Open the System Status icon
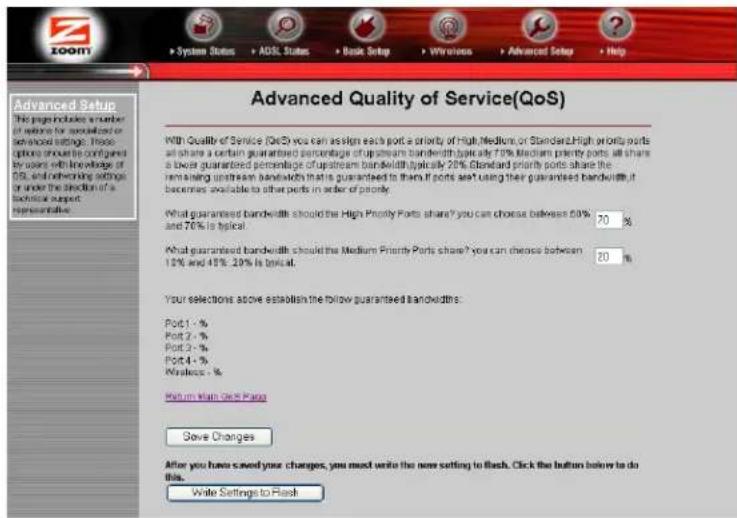The height and width of the screenshot is (518, 737). point(203,24)
